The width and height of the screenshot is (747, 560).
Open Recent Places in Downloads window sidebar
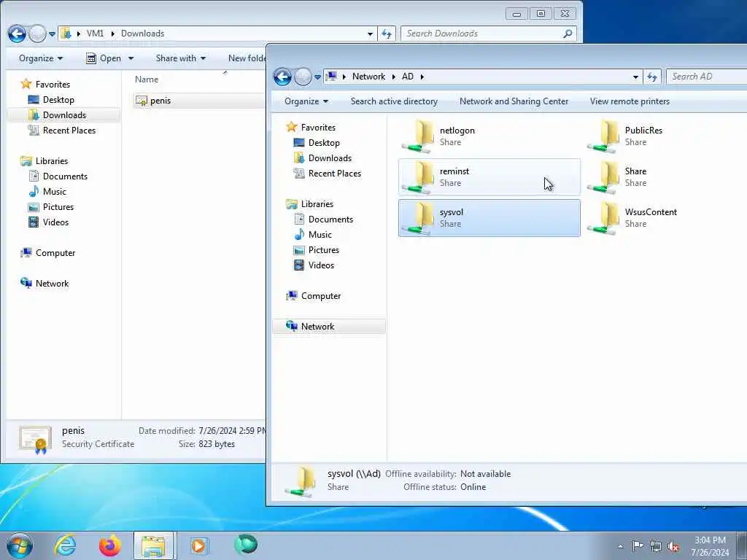pyautogui.click(x=69, y=131)
